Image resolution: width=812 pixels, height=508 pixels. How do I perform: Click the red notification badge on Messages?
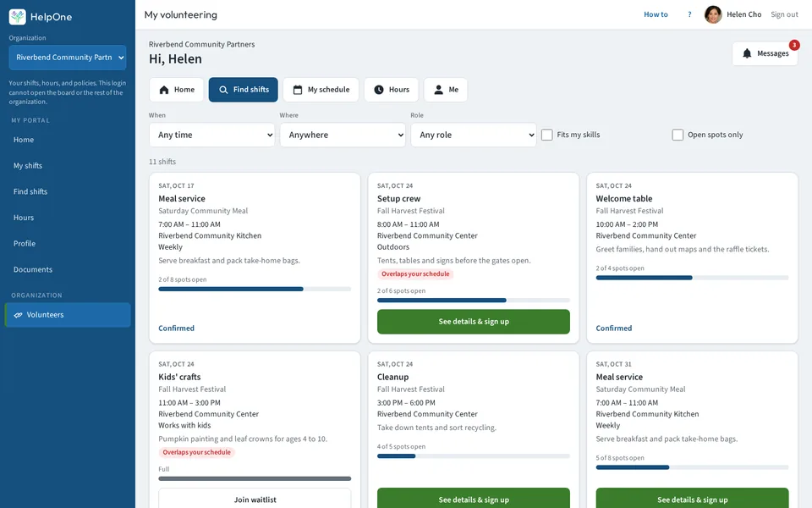point(794,45)
